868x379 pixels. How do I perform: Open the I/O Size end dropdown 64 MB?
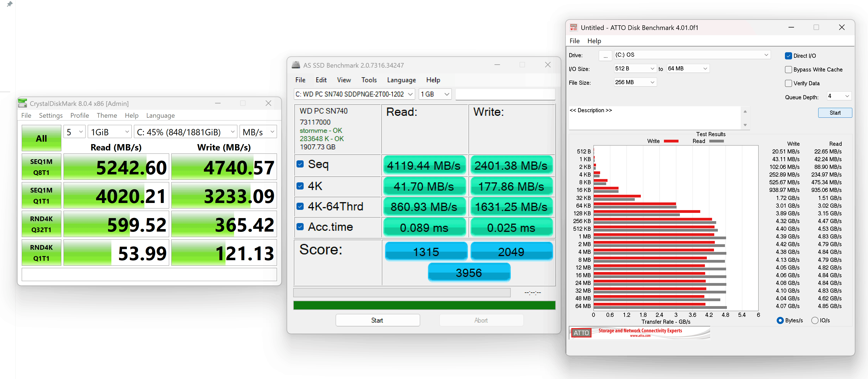point(688,68)
